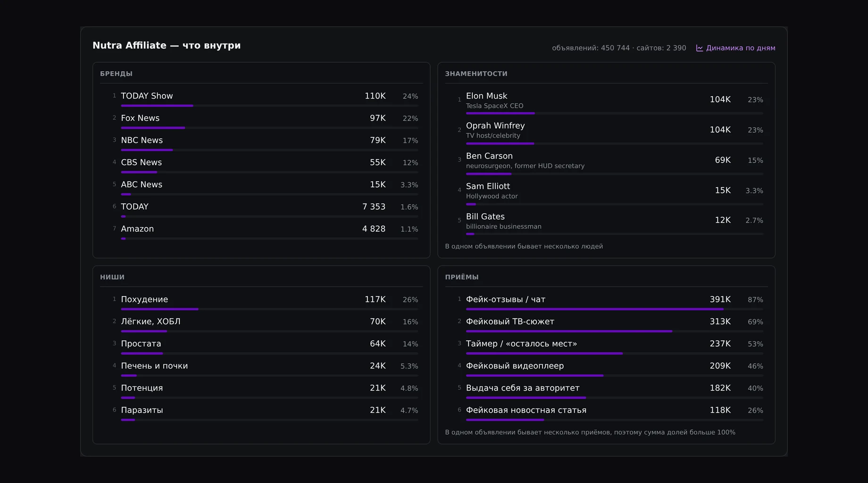The height and width of the screenshot is (483, 868).
Task: Select the 7 353 count for TODAY
Action: 374,207
